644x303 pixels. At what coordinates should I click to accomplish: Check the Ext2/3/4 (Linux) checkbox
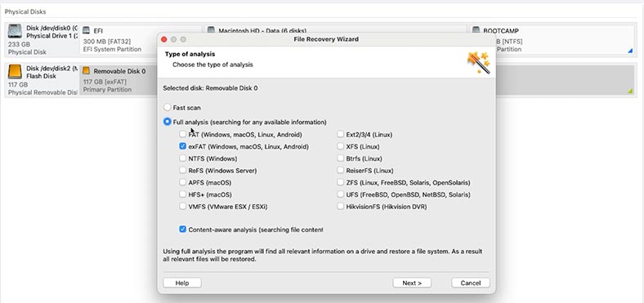pos(341,134)
